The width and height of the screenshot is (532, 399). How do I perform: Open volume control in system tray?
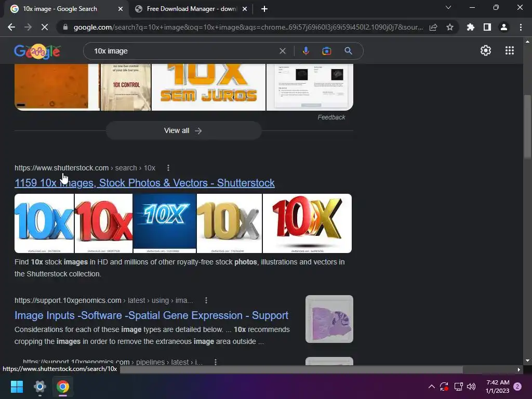[471, 387]
